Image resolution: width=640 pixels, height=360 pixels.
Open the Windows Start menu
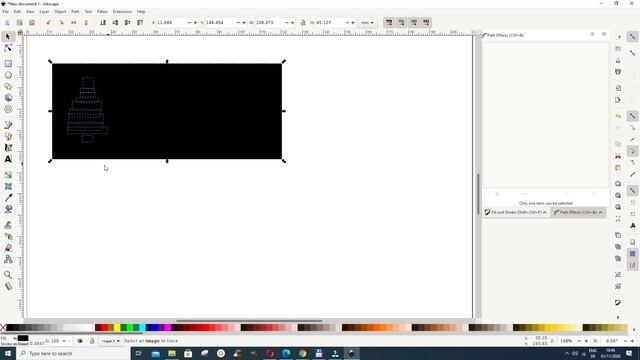click(x=8, y=353)
